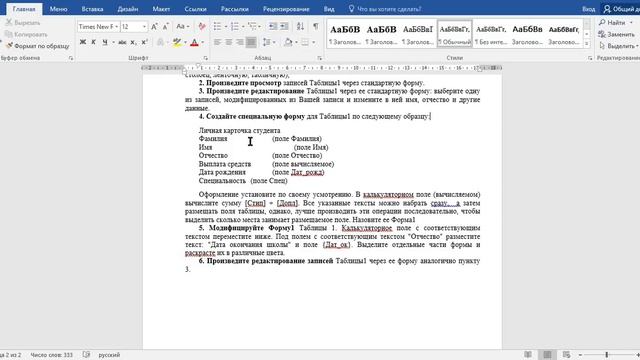Open the Вид tab

coord(329,9)
